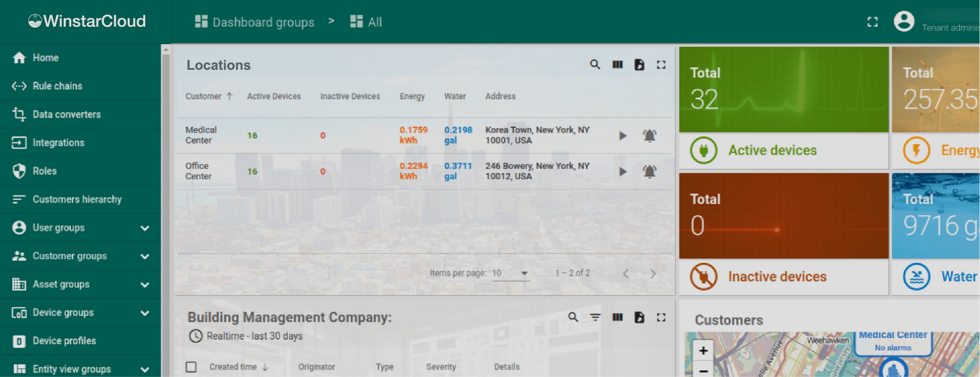Image resolution: width=980 pixels, height=377 pixels.
Task: Click export data icon in Locations widget
Action: [x=639, y=65]
